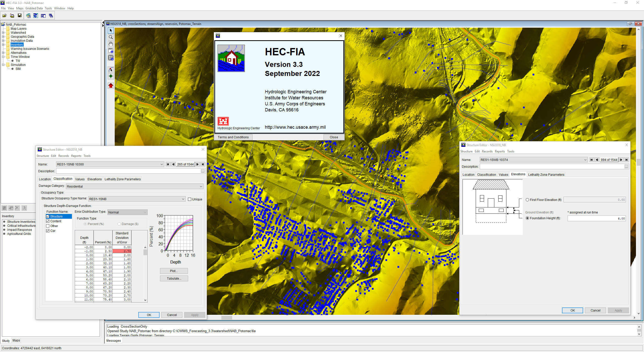Select the pointer arrow tool
The height and width of the screenshot is (352, 644).
tap(111, 30)
